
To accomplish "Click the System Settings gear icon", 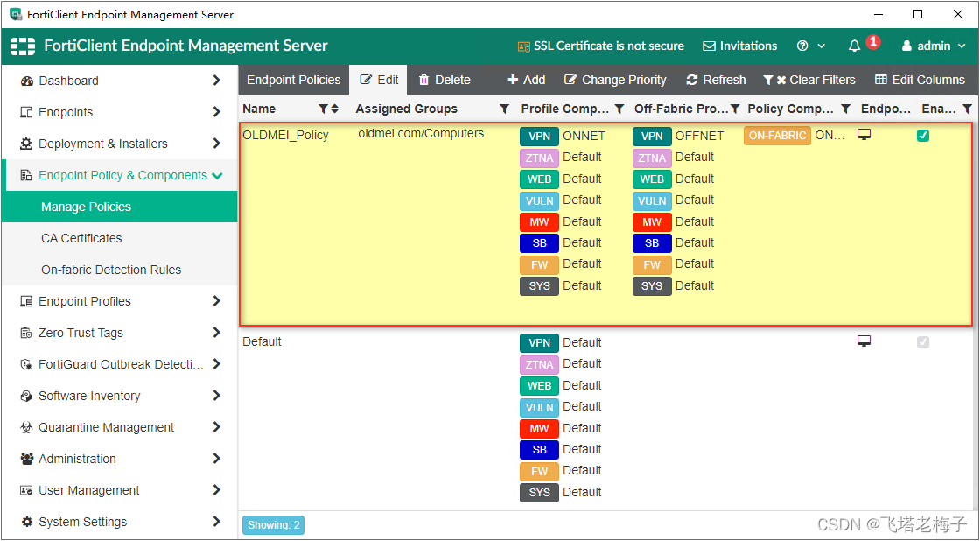I will point(26,522).
